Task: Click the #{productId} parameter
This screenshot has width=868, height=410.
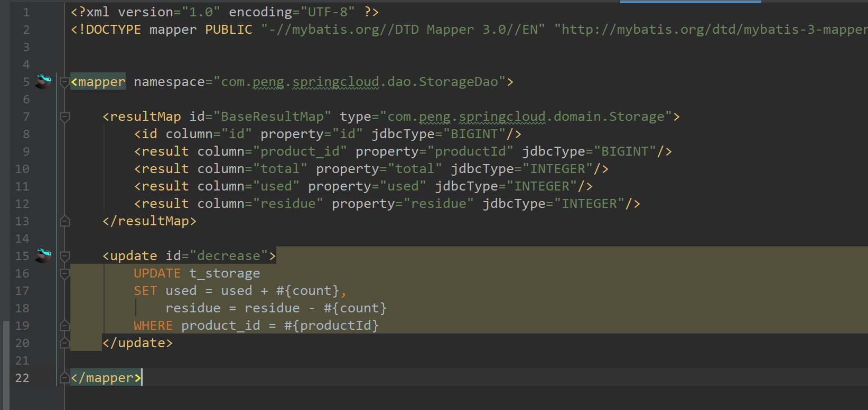Action: pyautogui.click(x=332, y=326)
